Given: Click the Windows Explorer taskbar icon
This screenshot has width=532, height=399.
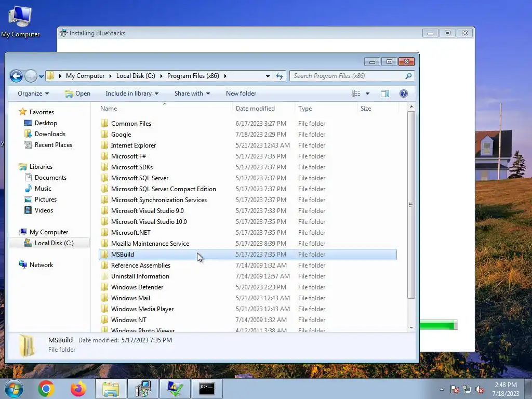Looking at the screenshot, I should 111,389.
